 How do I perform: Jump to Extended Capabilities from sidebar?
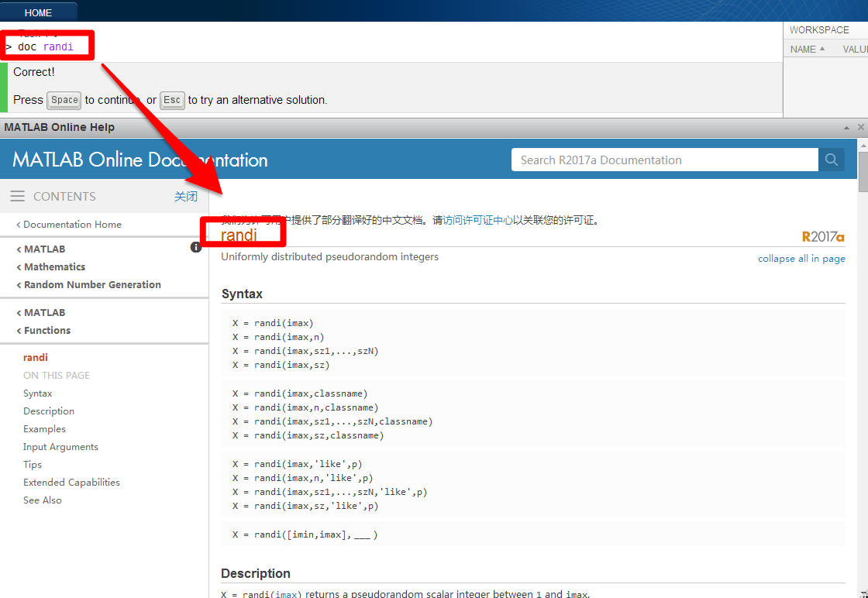point(71,482)
